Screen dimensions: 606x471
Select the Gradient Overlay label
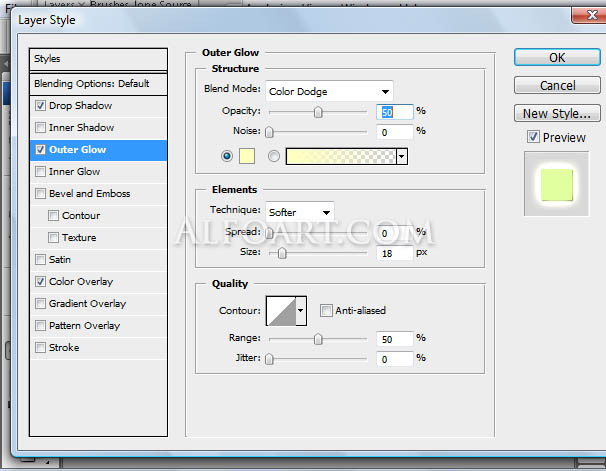pyautogui.click(x=88, y=304)
